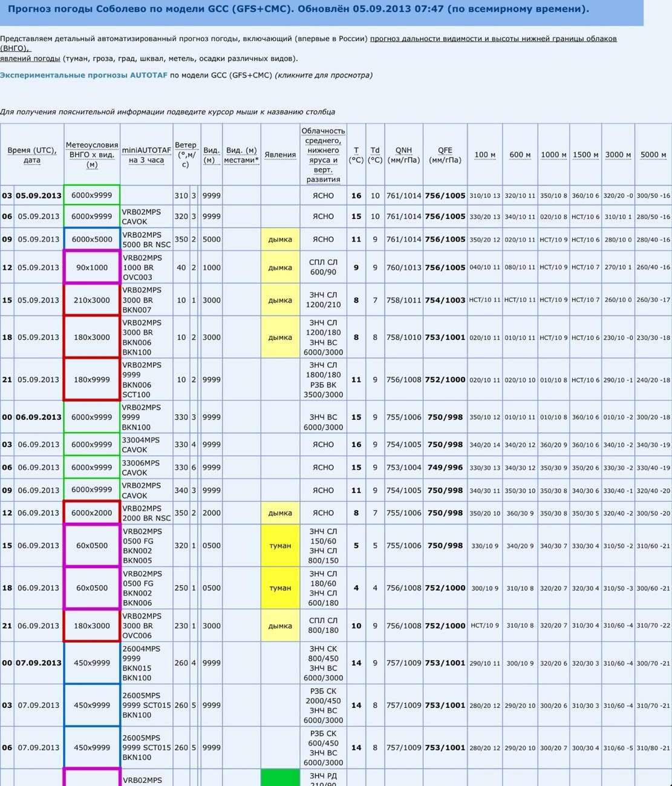Click the Время (UTC), дата column header
Viewport: 672px width, 786px height.
(x=32, y=155)
